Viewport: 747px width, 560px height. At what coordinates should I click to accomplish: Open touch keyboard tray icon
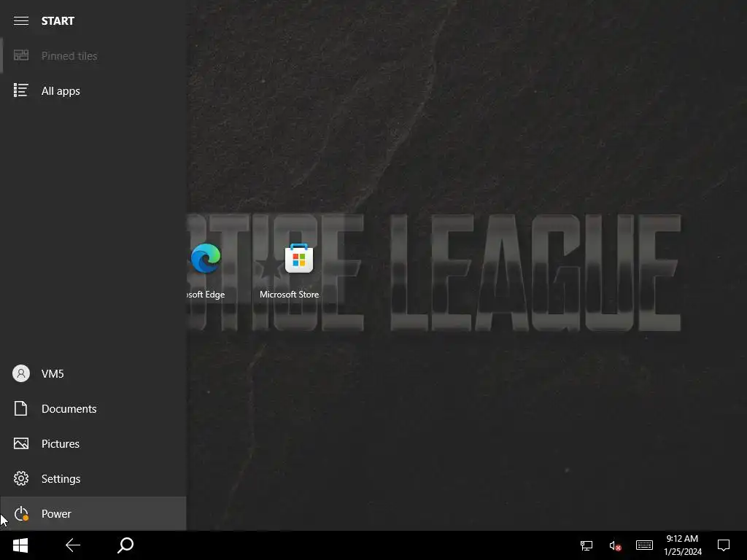(644, 545)
